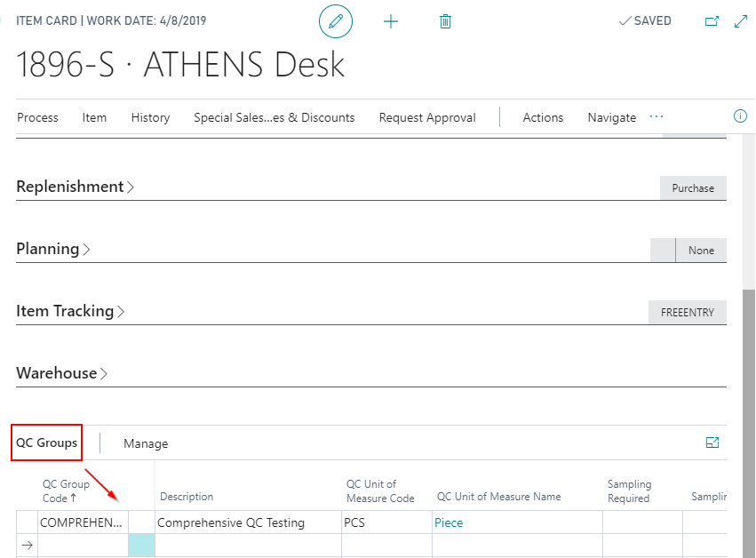
Task: Expand the Replenishment section
Action: pos(75,187)
